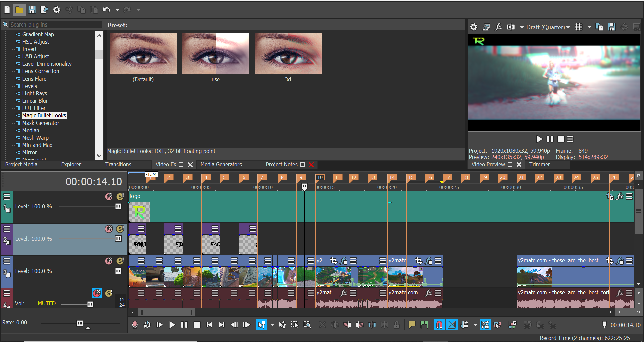644x342 pixels.
Task: Select the 3d preset thumbnail
Action: tap(288, 53)
